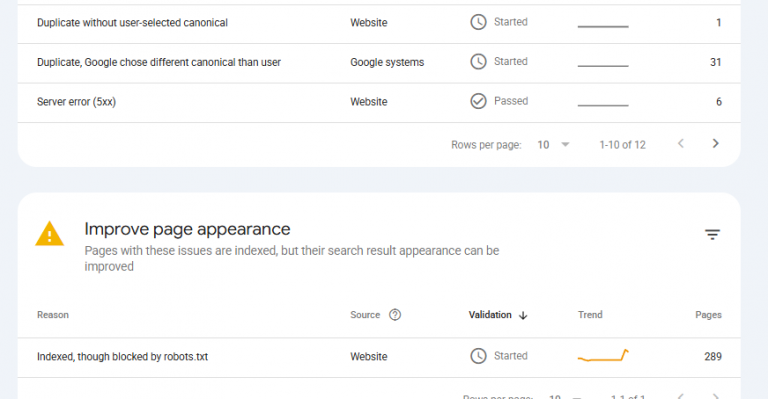Open the Rows per page dropdown showing 10
The height and width of the screenshot is (399, 768).
553,144
